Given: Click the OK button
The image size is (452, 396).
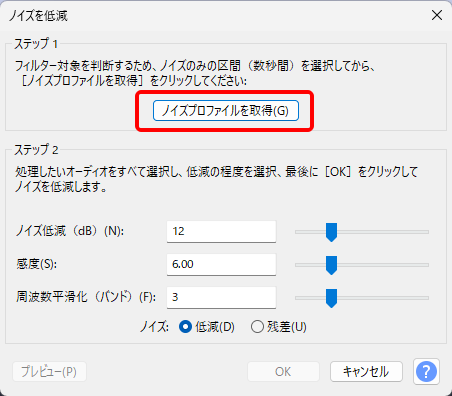Looking at the screenshot, I should 283,372.
